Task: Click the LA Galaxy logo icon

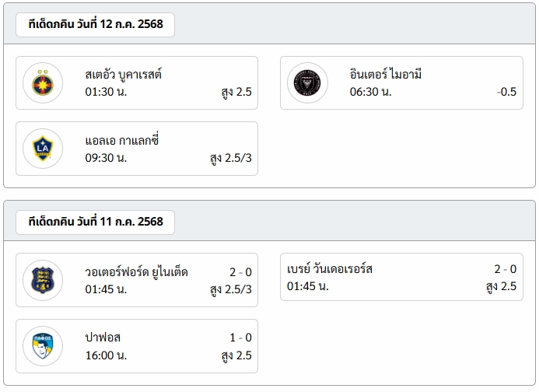Action: tap(43, 149)
